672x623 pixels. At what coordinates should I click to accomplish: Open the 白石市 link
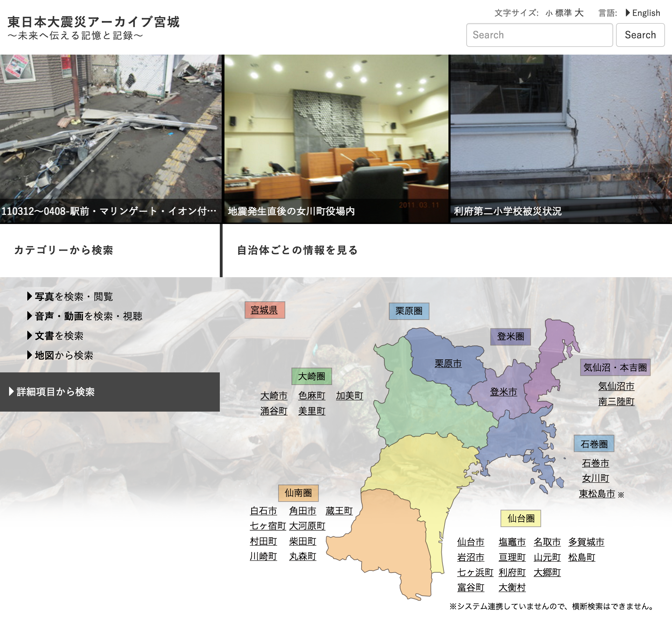[x=263, y=511]
